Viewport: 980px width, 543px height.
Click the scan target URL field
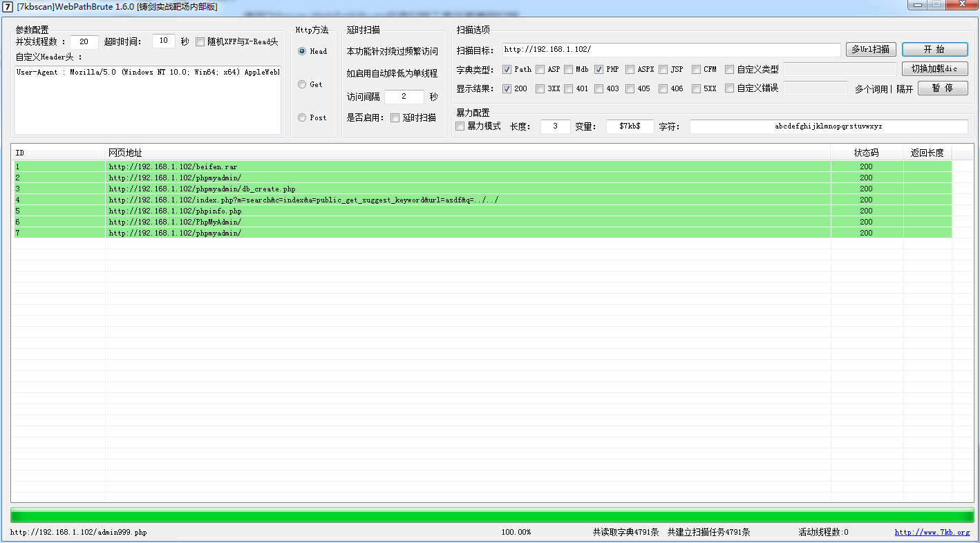tap(671, 50)
